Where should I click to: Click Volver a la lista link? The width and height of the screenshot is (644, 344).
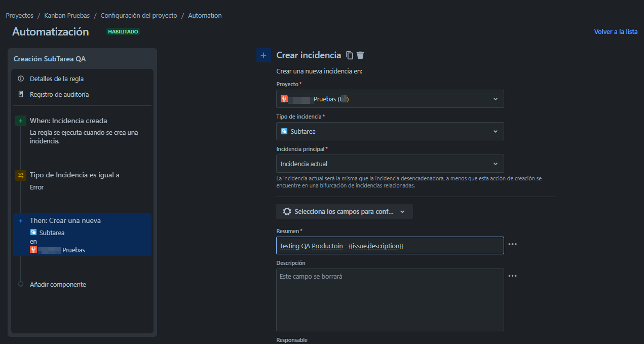[x=616, y=31]
